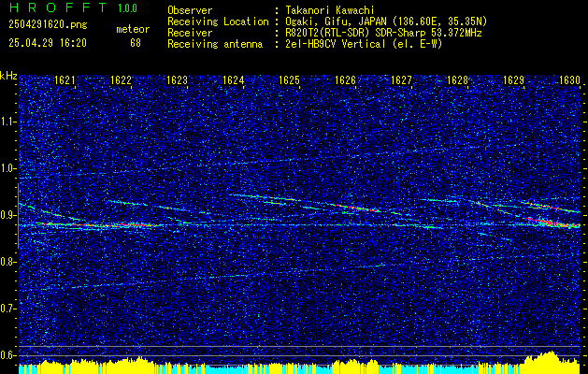Click the 1627 time marker
The width and height of the screenshot is (588, 374).
coord(401,80)
